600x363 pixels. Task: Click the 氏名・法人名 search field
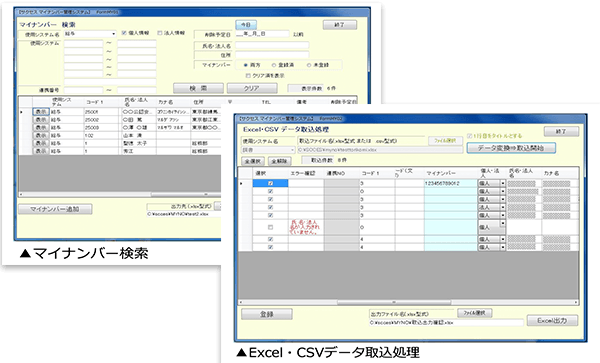tap(272, 46)
